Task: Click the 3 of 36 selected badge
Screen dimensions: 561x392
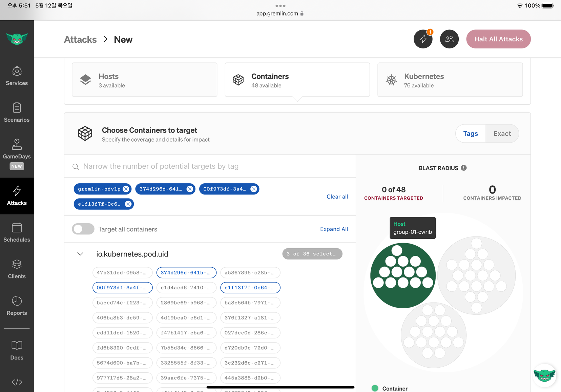Action: 312,254
